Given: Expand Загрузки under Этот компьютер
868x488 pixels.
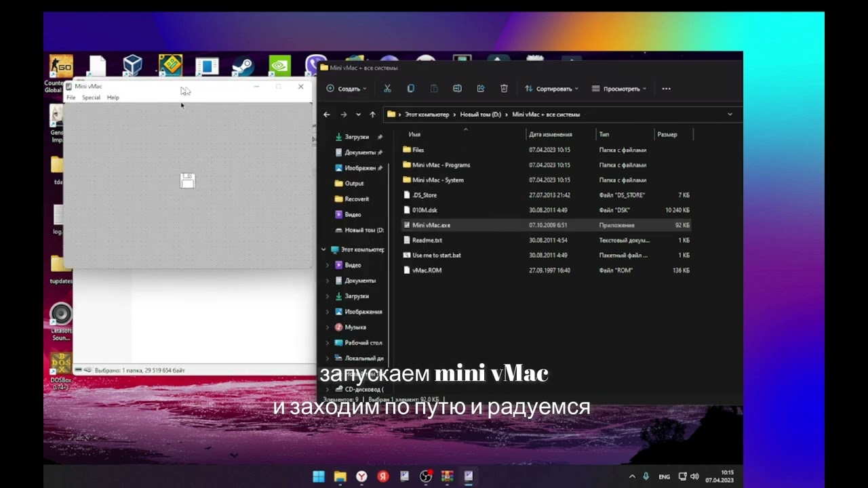Looking at the screenshot, I should [328, 296].
